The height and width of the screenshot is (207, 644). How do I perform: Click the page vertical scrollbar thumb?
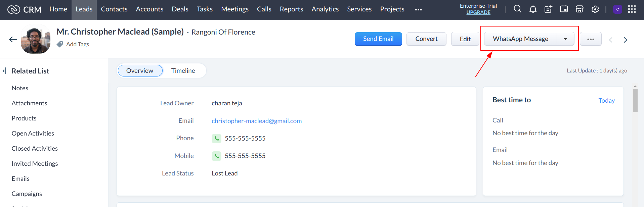click(635, 100)
